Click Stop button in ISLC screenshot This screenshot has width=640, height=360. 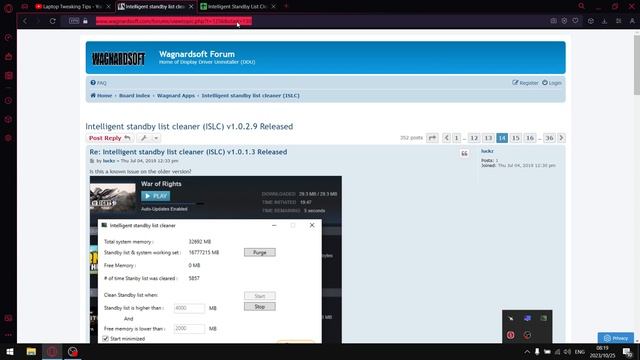[x=260, y=307]
